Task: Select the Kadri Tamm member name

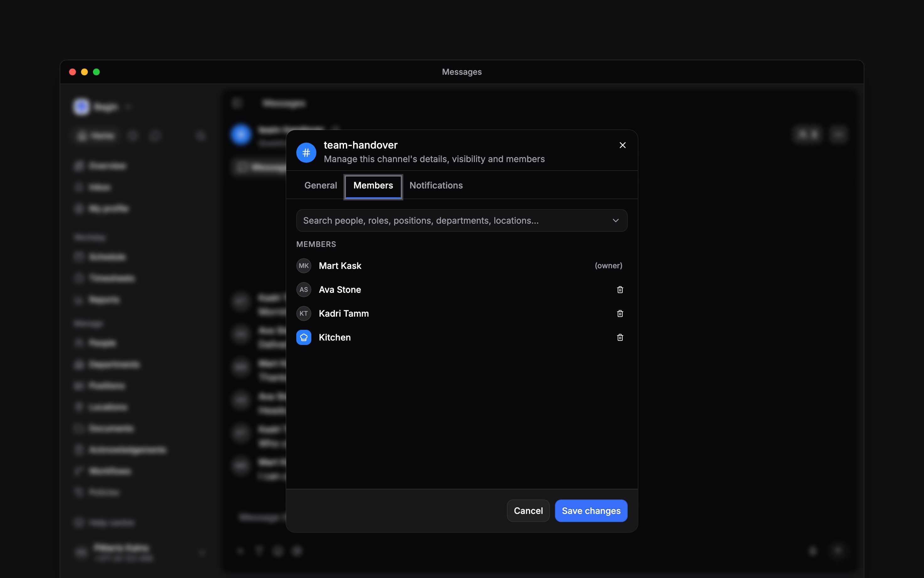Action: [344, 314]
